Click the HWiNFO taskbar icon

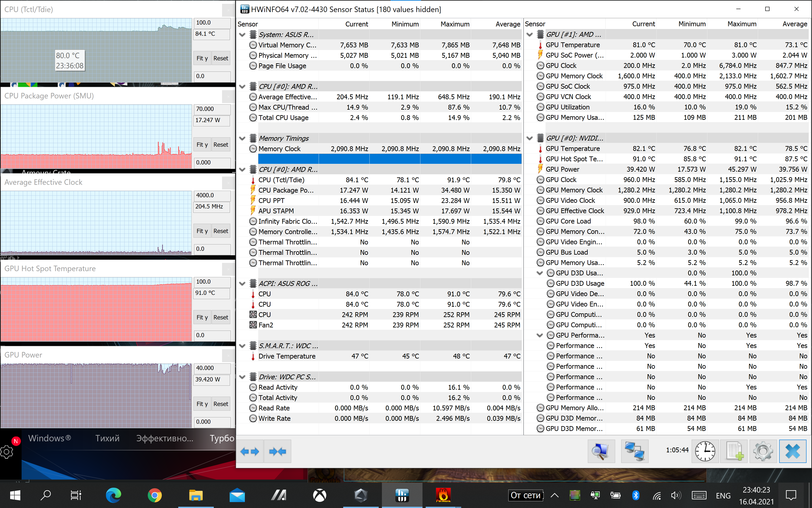[x=402, y=495]
